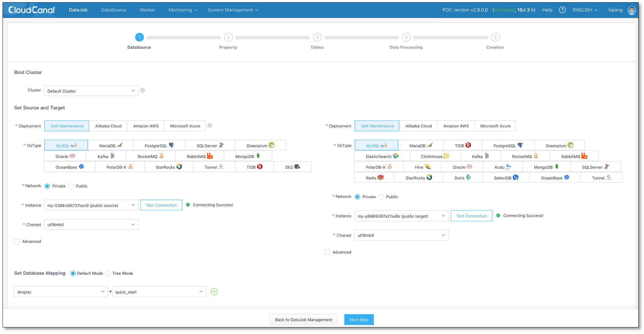
Task: Click step 5 Creation circle
Action: pos(495,37)
